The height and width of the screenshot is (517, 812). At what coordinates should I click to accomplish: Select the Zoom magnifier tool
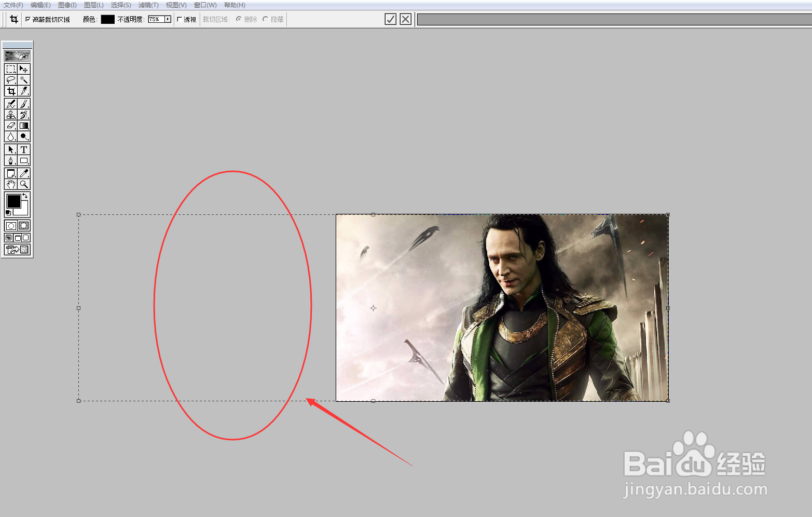[x=24, y=184]
